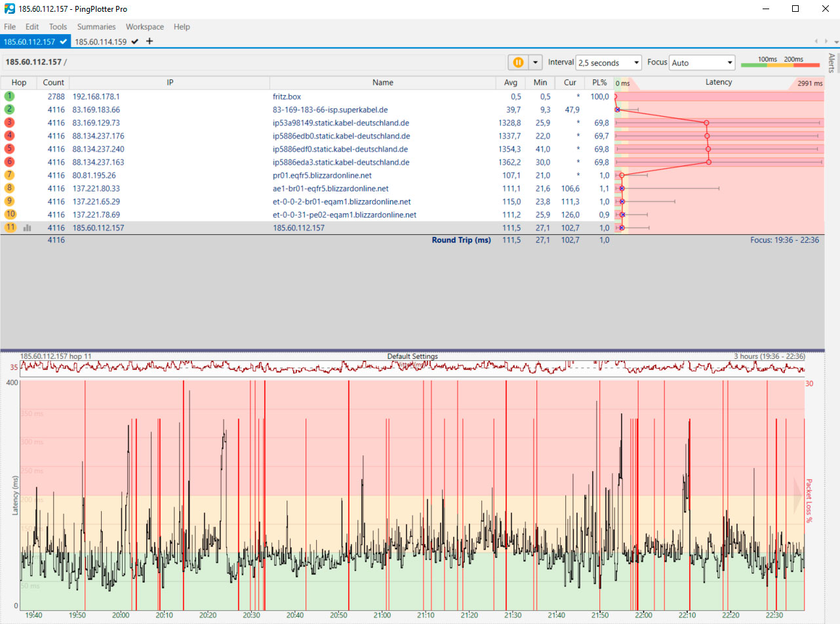Select the 185.60.112.157 tab
This screenshot has width=840, height=624.
(35, 41)
